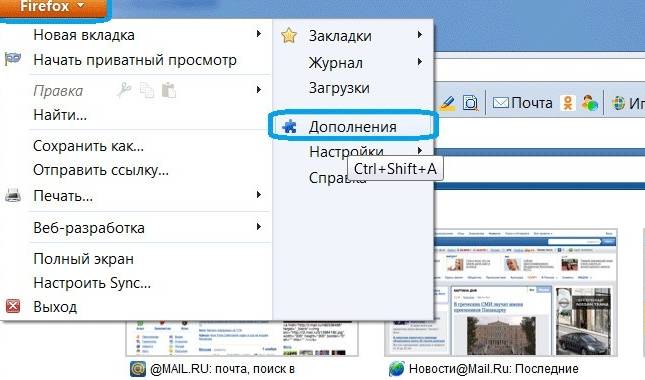This screenshot has width=645, height=380.
Task: Click the Odnoklassniki orange toolbar icon
Action: point(568,103)
